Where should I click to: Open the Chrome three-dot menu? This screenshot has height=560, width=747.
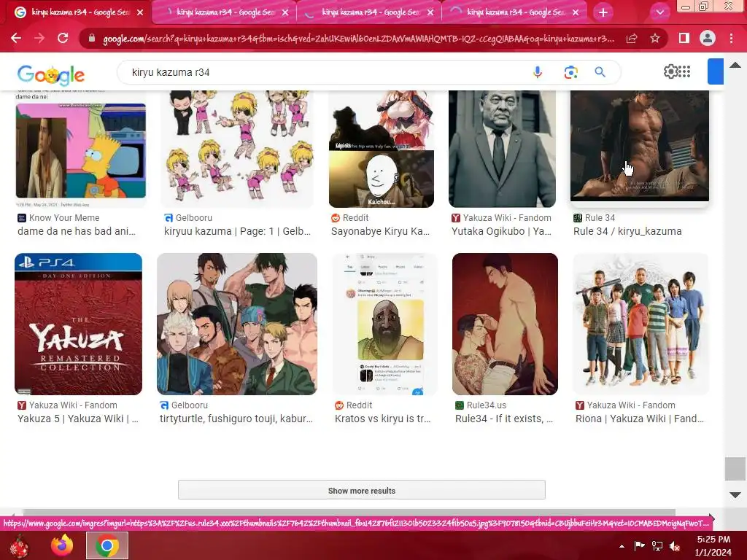pyautogui.click(x=731, y=38)
